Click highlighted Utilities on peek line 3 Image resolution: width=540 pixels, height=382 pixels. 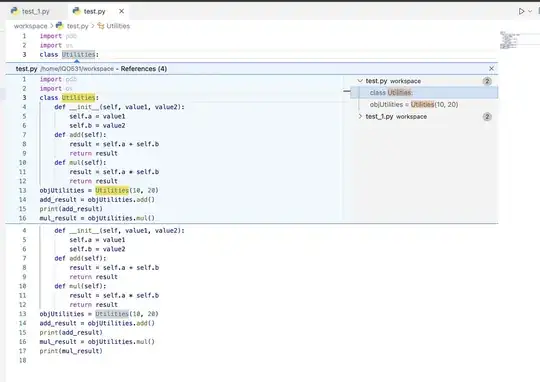(x=79, y=97)
